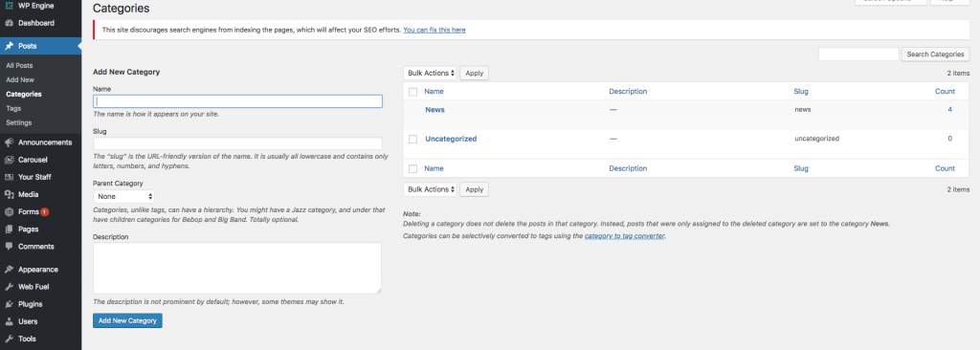Screen dimensions: 980x350
Task: Toggle select-all checkbox in table footer
Action: 413,168
